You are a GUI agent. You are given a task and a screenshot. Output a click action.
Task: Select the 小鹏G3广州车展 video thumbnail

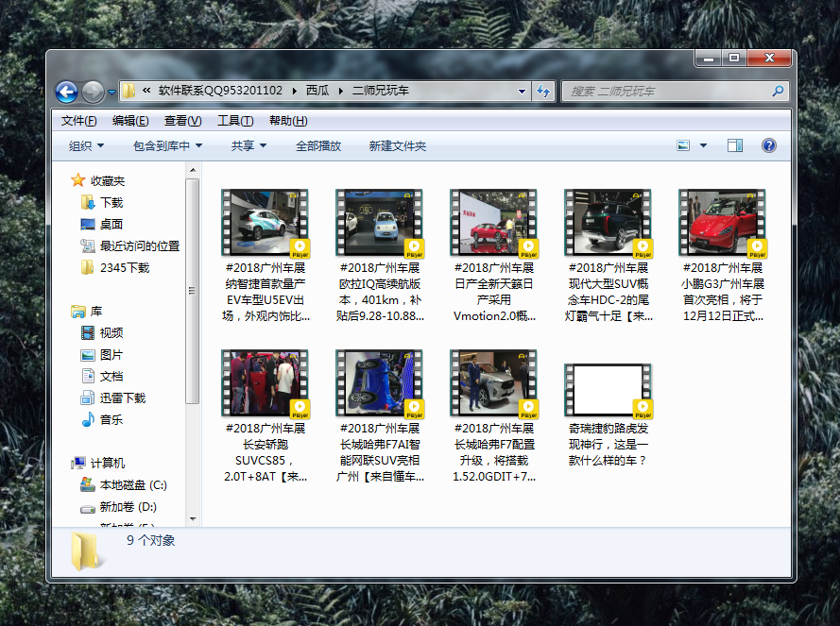pos(722,222)
